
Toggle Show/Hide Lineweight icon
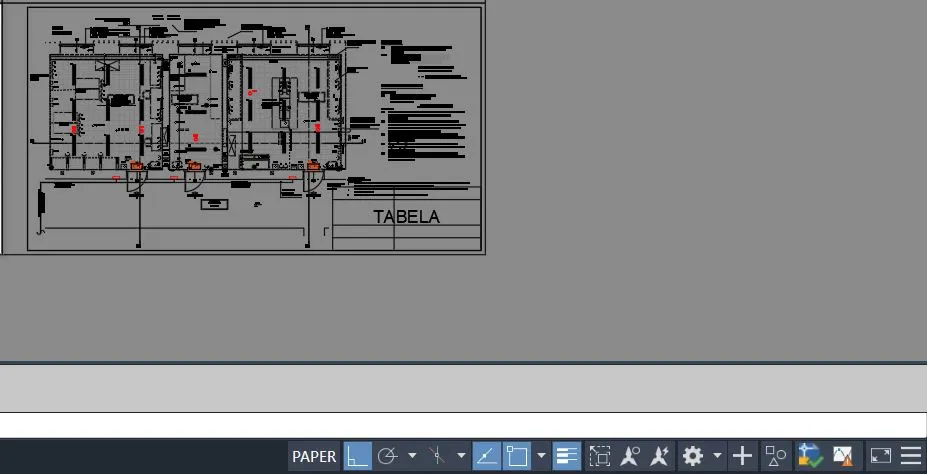point(567,457)
